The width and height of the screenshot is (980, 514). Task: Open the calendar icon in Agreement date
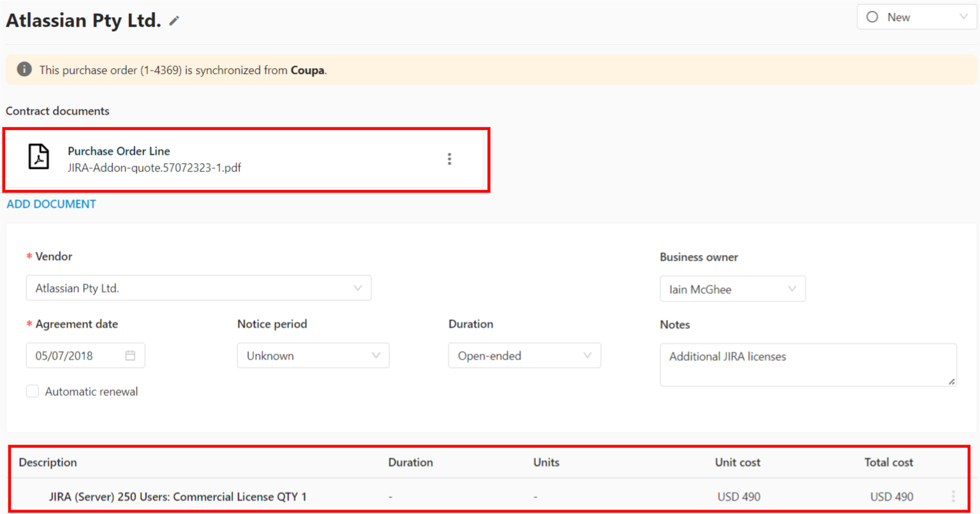pyautogui.click(x=130, y=356)
